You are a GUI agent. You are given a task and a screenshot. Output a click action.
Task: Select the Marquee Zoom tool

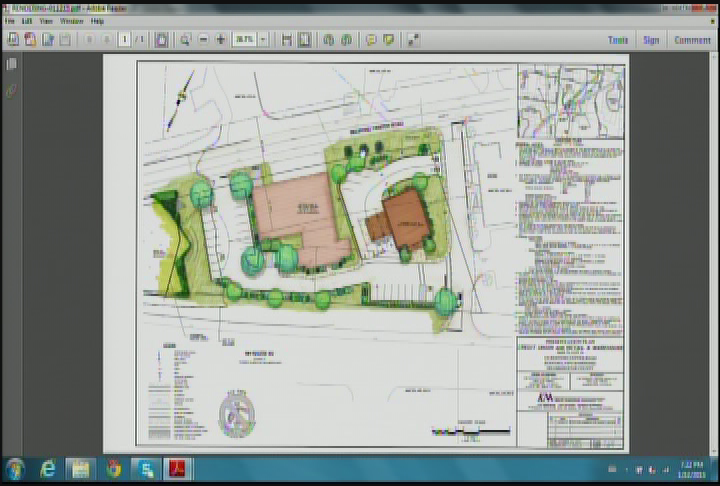tap(186, 40)
